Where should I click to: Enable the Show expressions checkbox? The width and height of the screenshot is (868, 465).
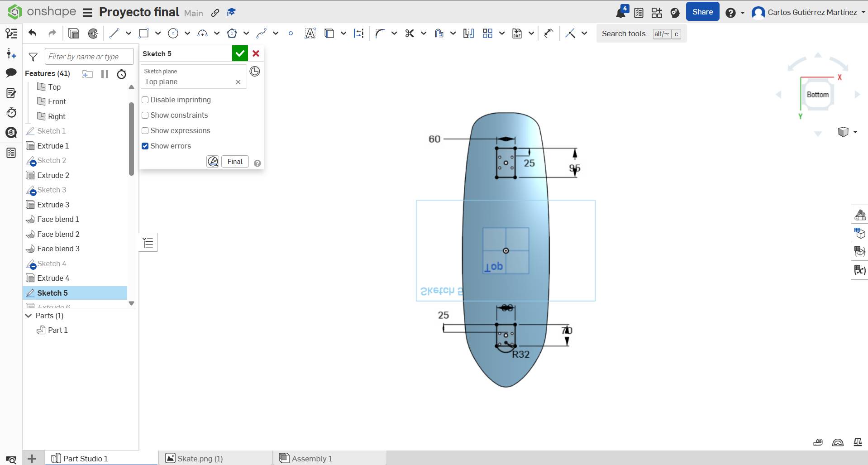[145, 131]
